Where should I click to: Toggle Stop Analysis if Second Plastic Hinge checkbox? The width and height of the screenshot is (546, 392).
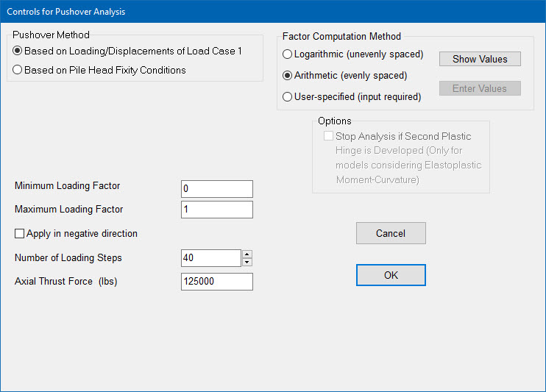click(328, 136)
